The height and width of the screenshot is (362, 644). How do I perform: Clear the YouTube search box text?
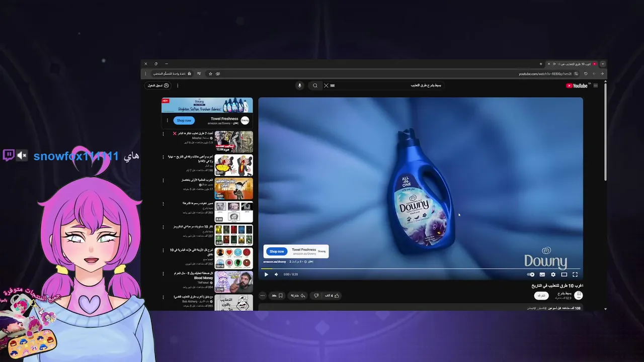click(326, 85)
